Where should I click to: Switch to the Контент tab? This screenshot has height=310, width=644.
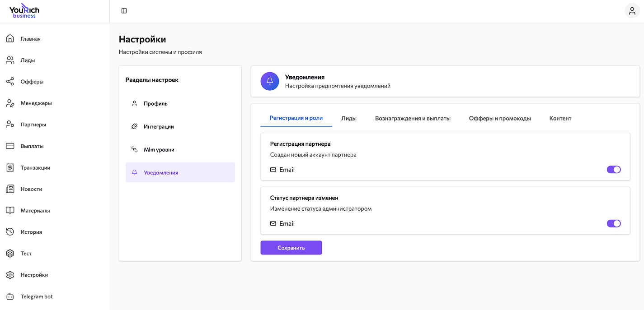point(560,118)
